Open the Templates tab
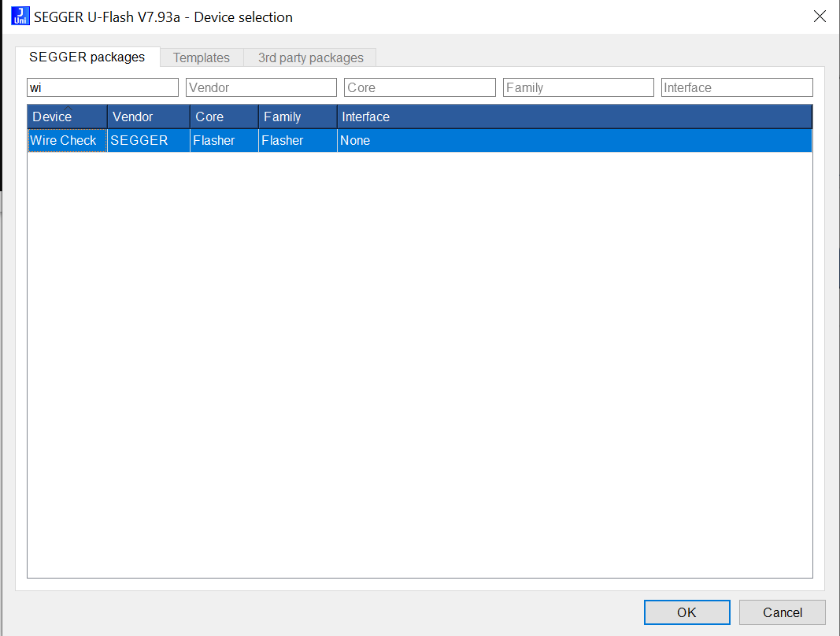840x636 pixels. pos(202,58)
